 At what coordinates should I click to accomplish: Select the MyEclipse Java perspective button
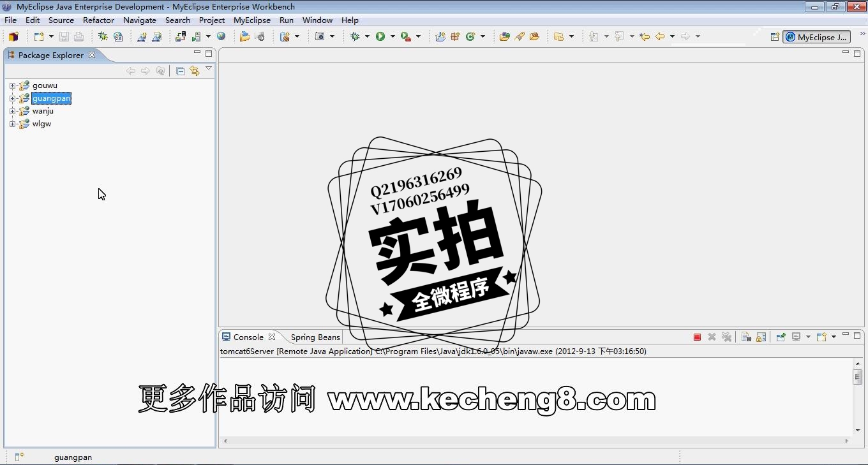tap(817, 37)
